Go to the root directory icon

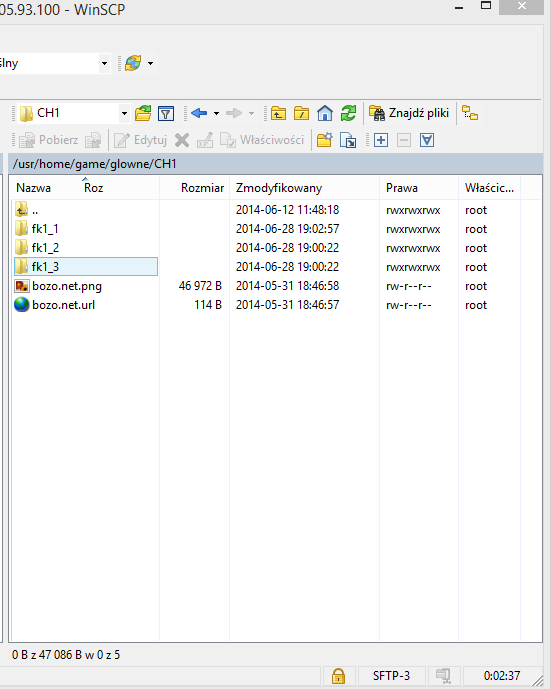click(x=301, y=113)
